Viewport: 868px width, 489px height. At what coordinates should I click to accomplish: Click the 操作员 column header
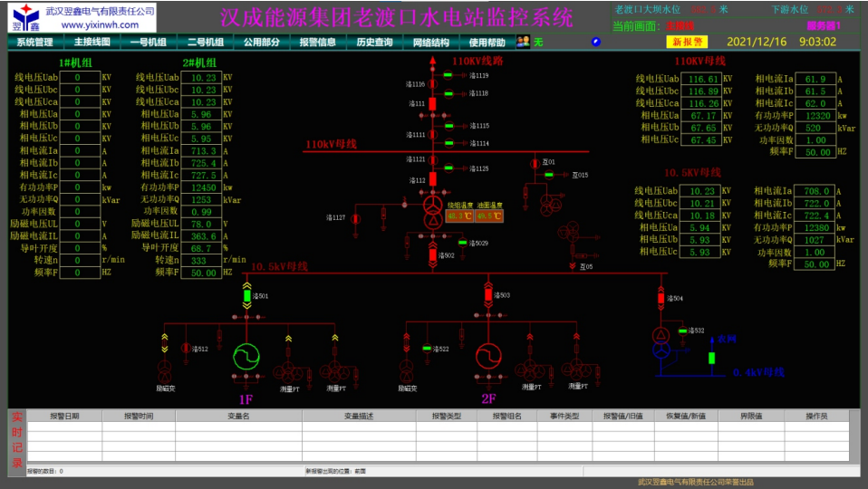tap(816, 416)
